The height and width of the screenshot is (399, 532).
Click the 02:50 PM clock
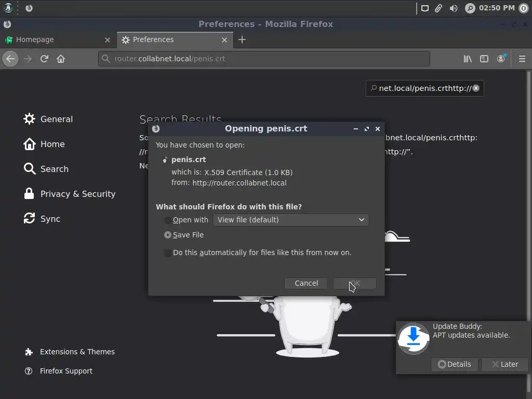[497, 8]
